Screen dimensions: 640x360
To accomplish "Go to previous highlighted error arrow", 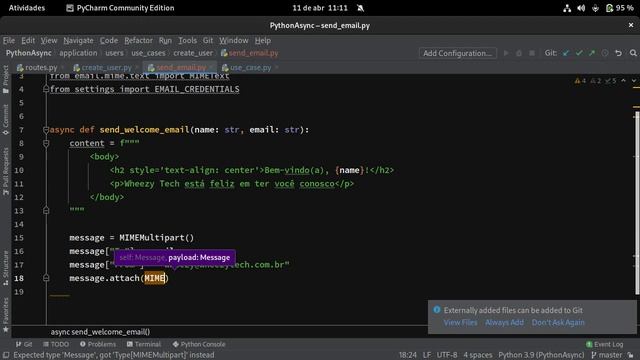I will pyautogui.click(x=623, y=81).
